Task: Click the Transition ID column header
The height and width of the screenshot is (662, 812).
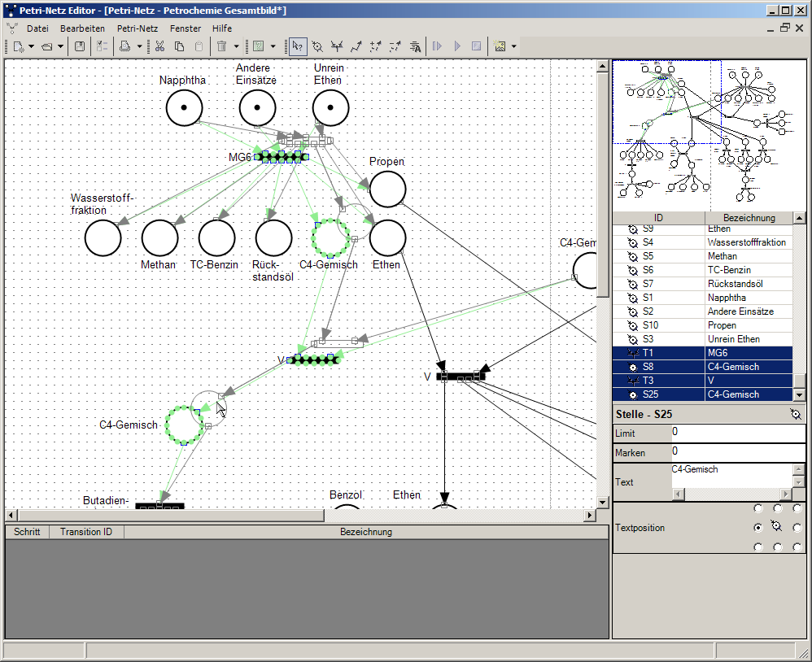Action: coord(86,532)
